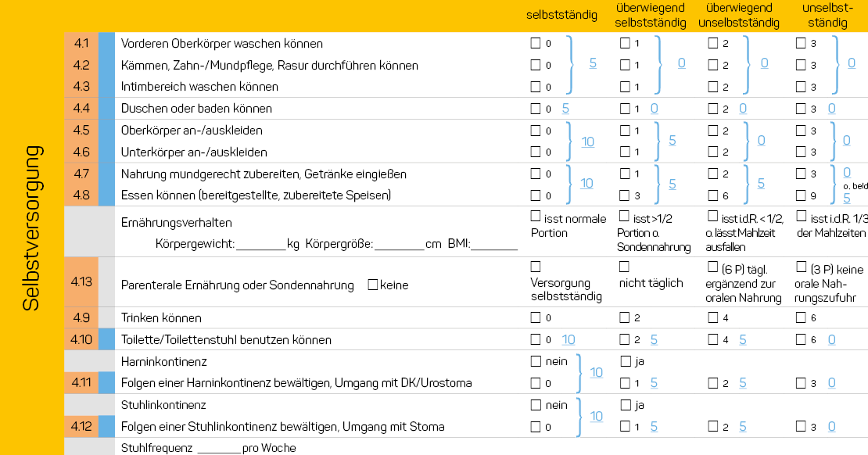This screenshot has width=868, height=455.
Task: Tick 'isst >1/2 Portion o. Sondennahrung' checkbox
Action: [x=625, y=216]
